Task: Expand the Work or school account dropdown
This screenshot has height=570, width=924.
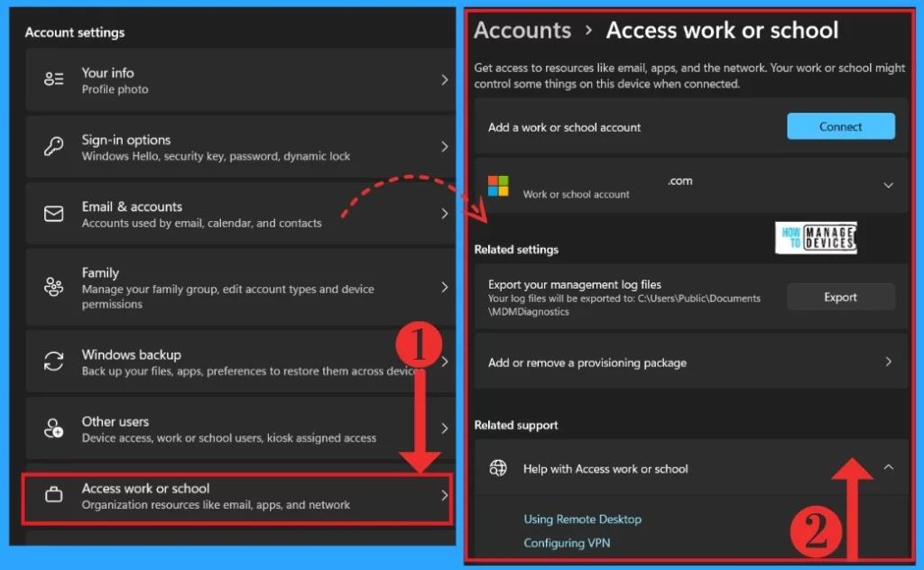Action: [888, 186]
